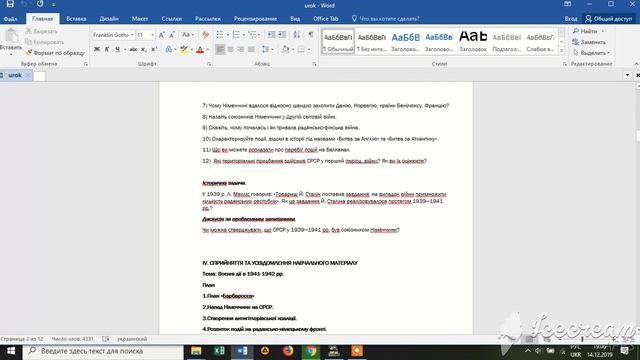Apply the Без интервала style

[x=371, y=41]
